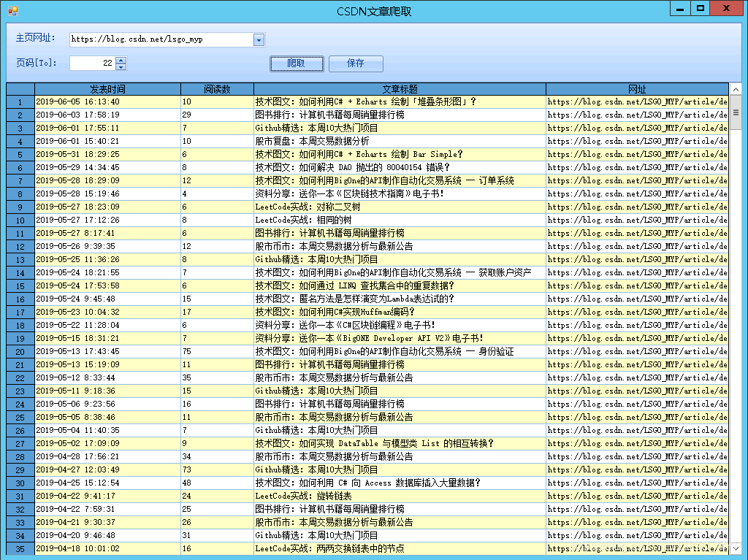748x560 pixels.
Task: Click the app icon in title bar
Action: (13, 10)
